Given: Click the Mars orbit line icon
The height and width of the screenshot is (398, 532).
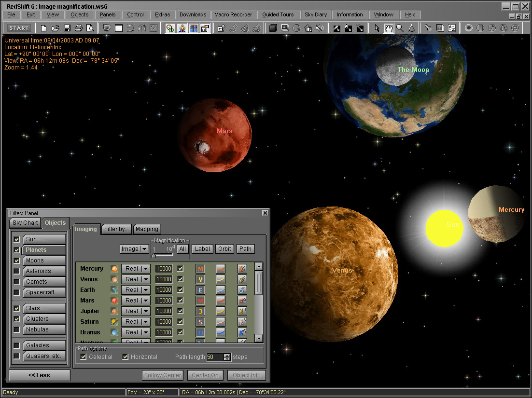Looking at the screenshot, I should [220, 301].
